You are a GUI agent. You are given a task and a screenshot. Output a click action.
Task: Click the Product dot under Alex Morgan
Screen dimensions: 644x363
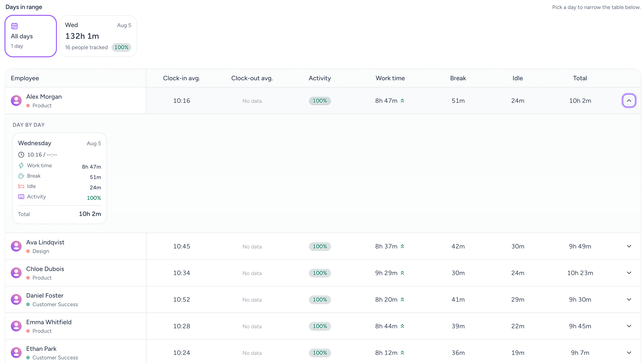[x=28, y=106]
